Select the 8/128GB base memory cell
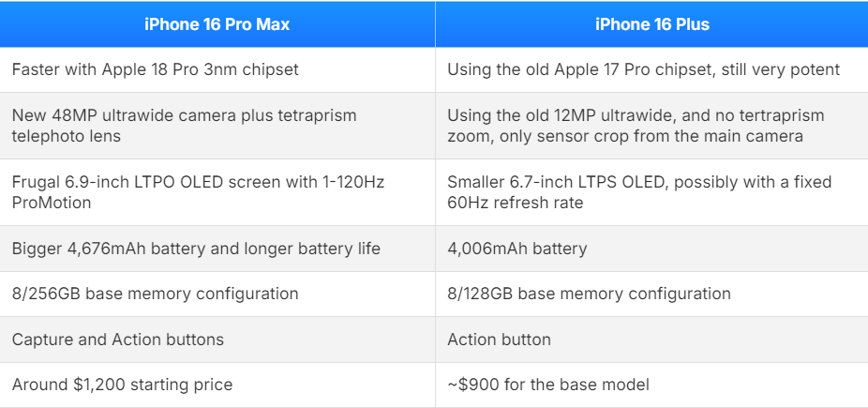The width and height of the screenshot is (868, 408). click(589, 294)
